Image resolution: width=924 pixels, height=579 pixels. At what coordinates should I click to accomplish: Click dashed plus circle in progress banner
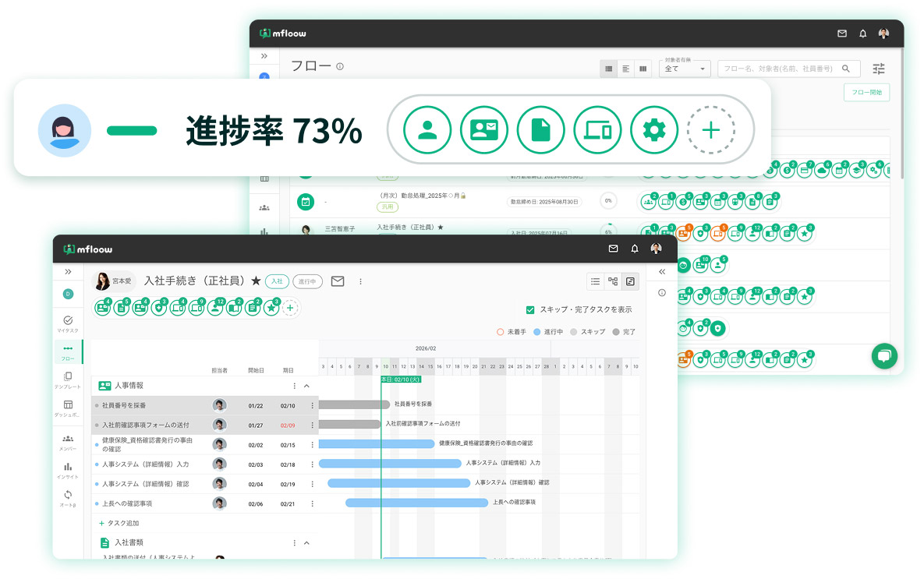[x=710, y=130]
